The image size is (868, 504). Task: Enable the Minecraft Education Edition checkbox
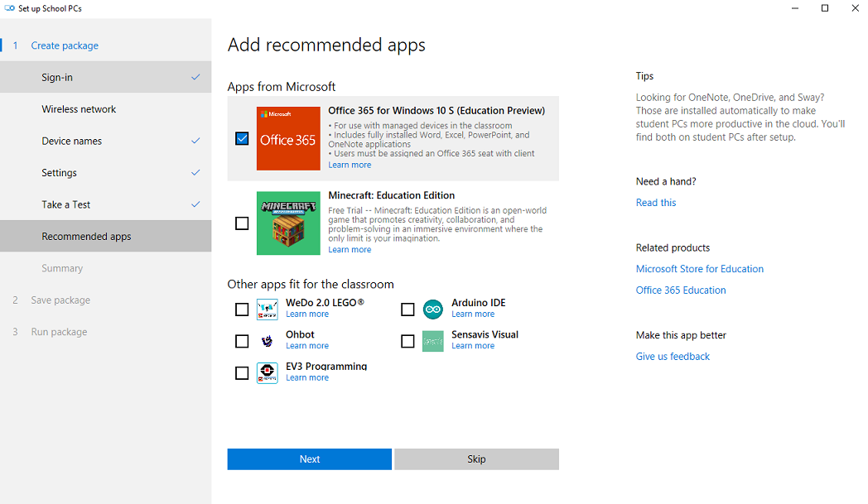(242, 223)
